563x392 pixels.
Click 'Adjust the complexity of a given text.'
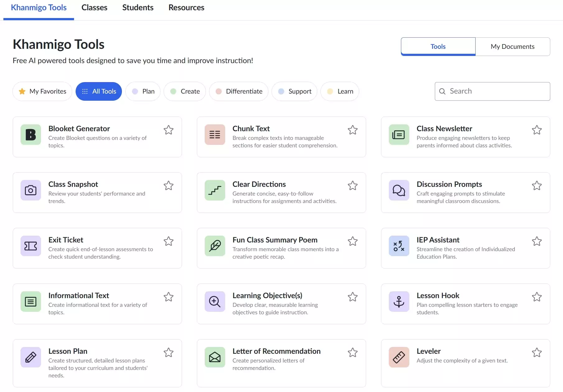tap(462, 361)
